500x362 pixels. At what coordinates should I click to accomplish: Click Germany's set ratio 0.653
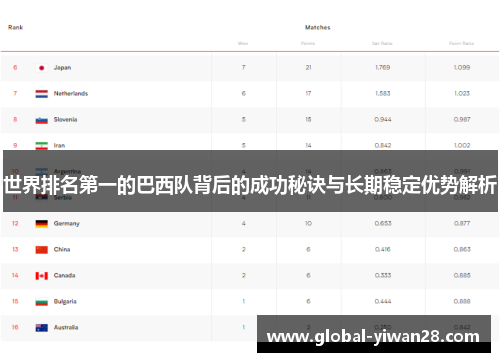pos(383,223)
